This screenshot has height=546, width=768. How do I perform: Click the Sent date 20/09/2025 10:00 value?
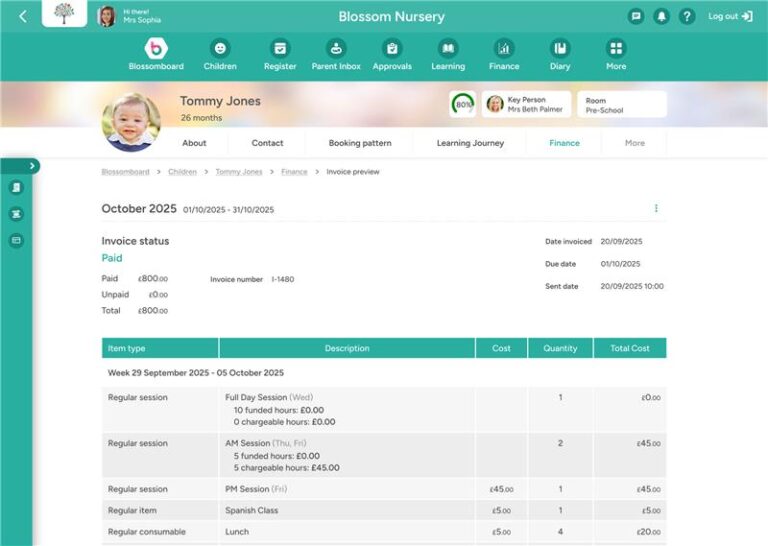pyautogui.click(x=632, y=286)
